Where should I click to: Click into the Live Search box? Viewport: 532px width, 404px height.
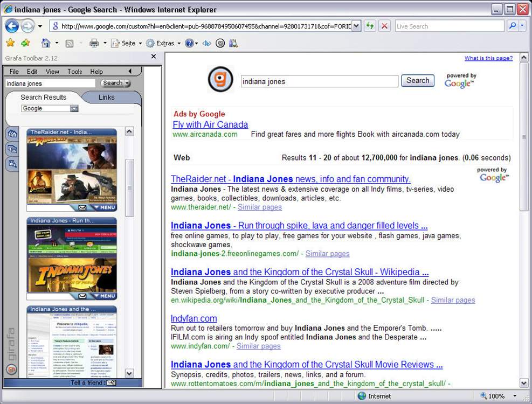pos(450,26)
